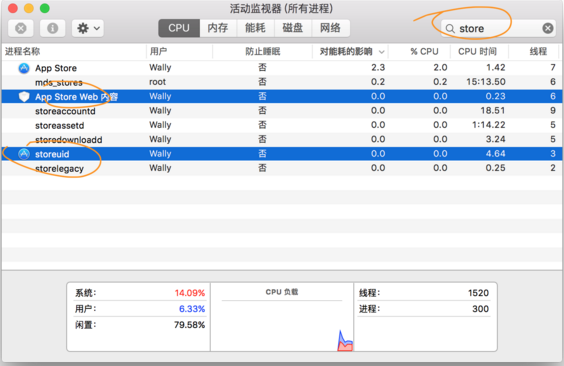Click root user cell of mds_stores
The image size is (564, 366).
point(158,82)
